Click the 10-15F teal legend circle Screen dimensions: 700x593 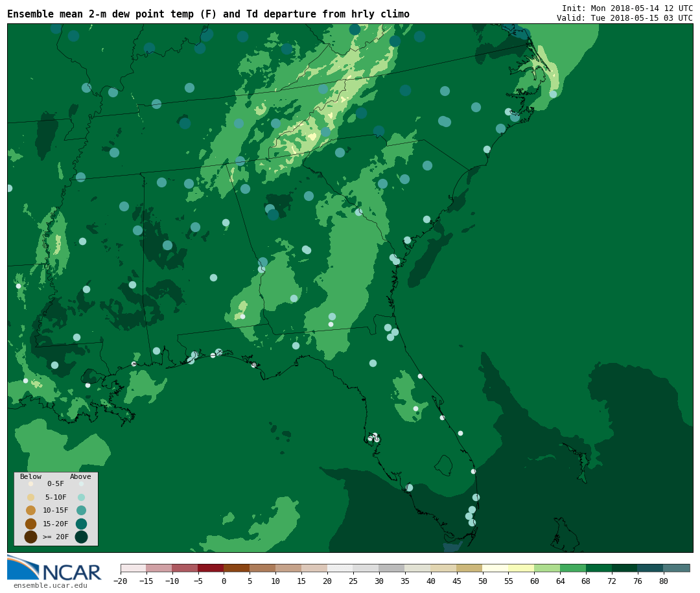click(81, 511)
